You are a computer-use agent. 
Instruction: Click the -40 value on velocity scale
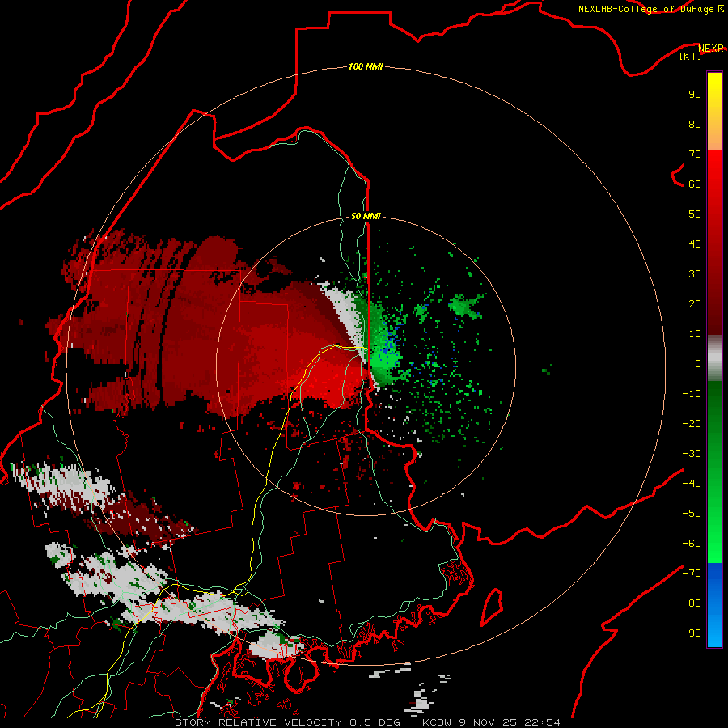point(692,484)
